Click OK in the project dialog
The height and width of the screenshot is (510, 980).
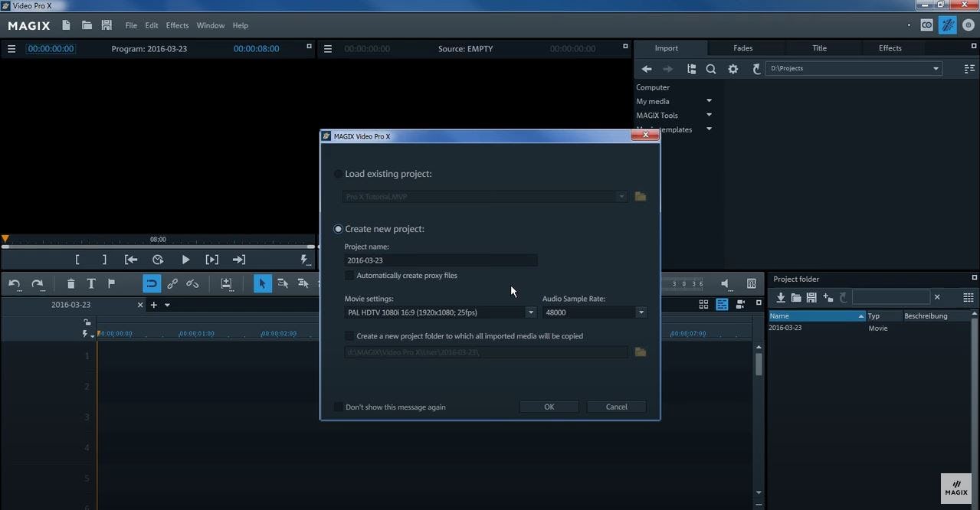click(x=549, y=407)
